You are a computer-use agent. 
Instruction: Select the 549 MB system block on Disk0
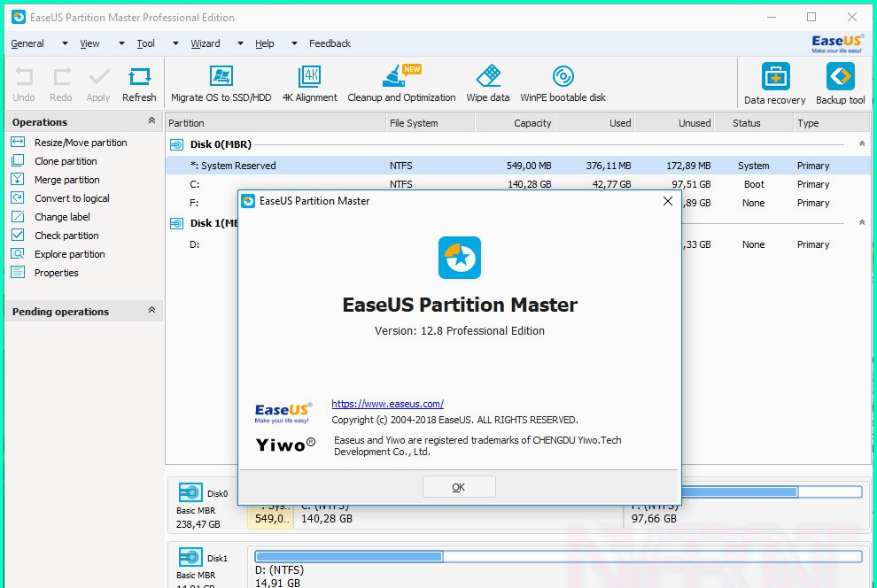pos(271,518)
